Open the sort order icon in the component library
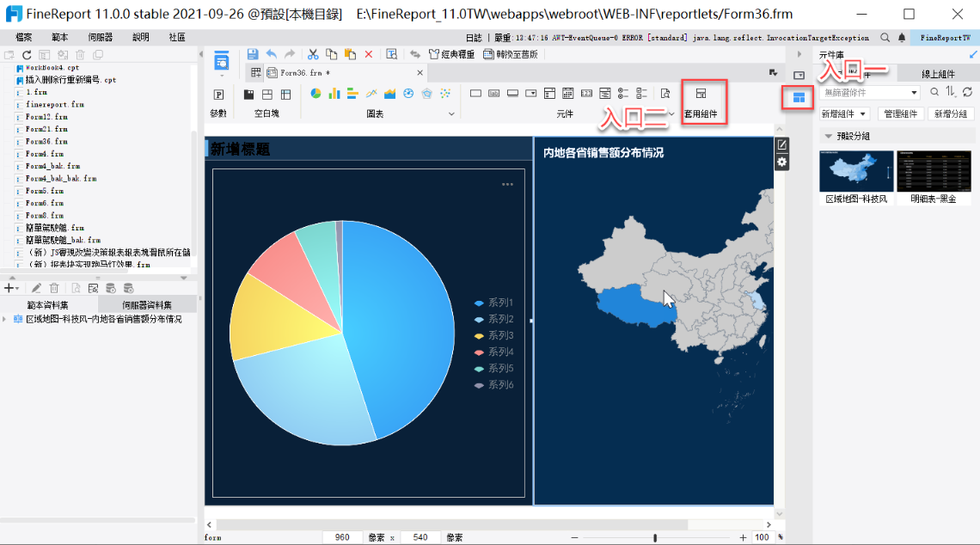Viewport: 980px width, 545px height. tap(951, 92)
